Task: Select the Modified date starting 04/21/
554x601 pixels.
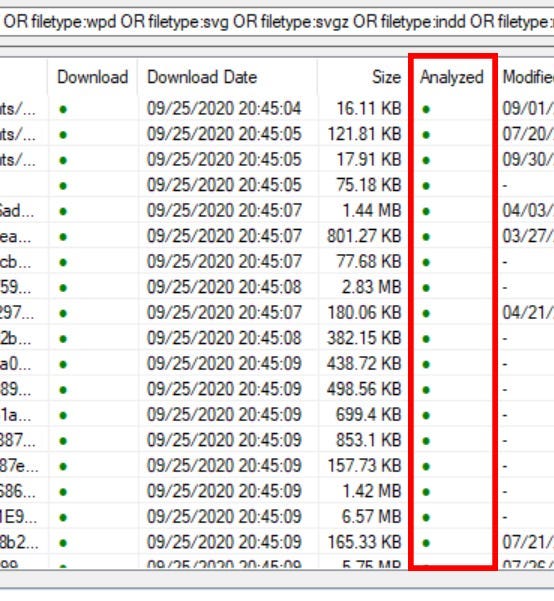Action: 528,313
